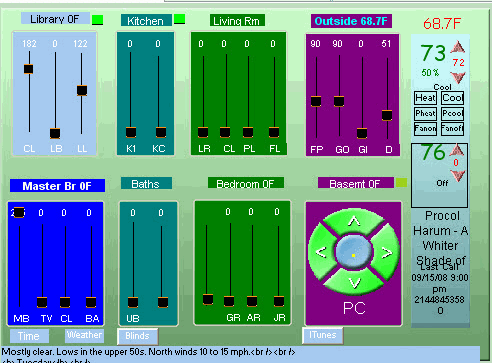
Task: Toggle the yellow-green indicator beside Basemt
Action: [x=401, y=183]
